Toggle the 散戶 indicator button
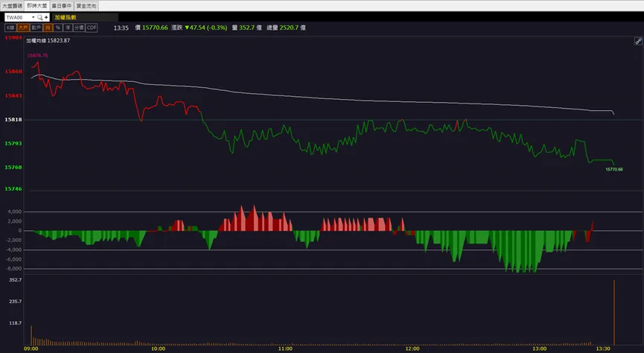This screenshot has width=644, height=353. point(36,28)
